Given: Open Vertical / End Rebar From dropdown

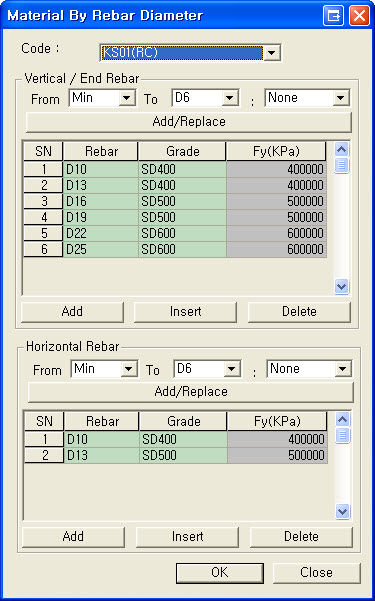Looking at the screenshot, I should click(x=102, y=98).
